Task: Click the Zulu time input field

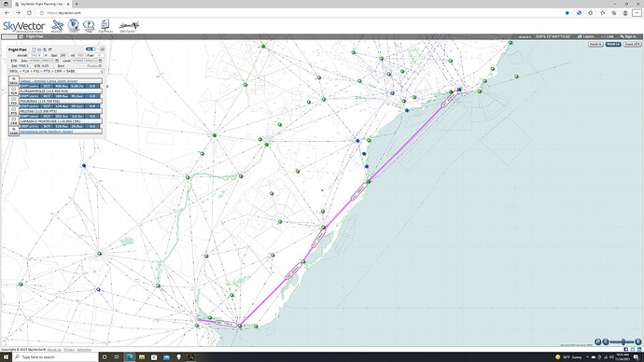Action: [35, 61]
